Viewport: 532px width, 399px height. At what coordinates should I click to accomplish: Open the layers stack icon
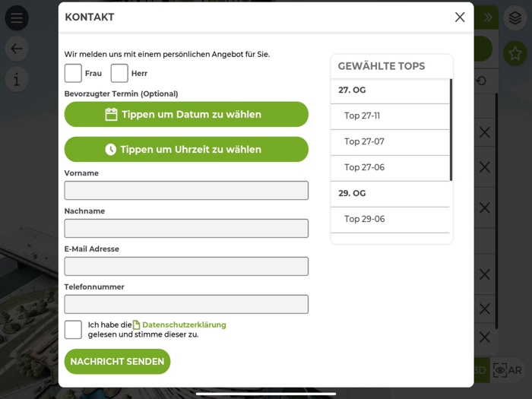[515, 18]
